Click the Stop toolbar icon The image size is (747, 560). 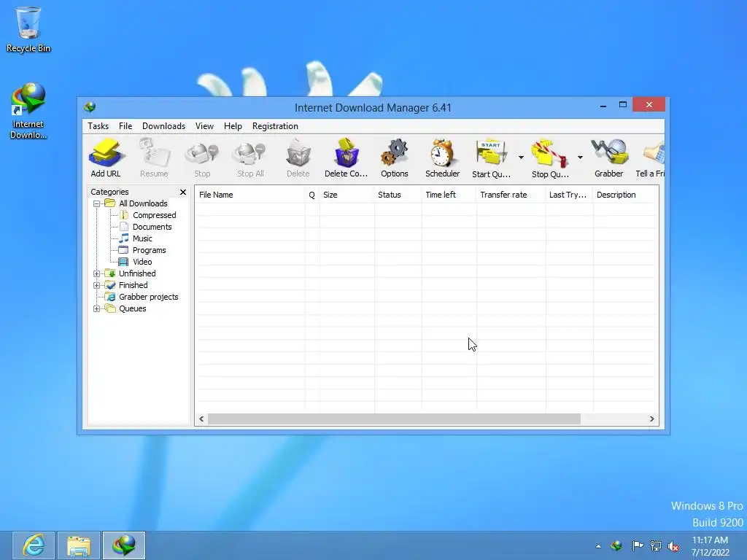[202, 158]
